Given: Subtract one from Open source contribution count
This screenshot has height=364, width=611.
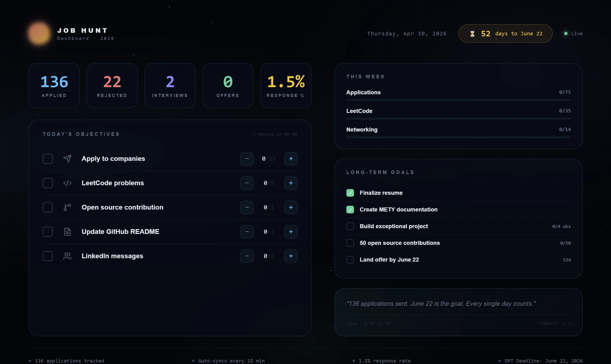Looking at the screenshot, I should point(247,207).
